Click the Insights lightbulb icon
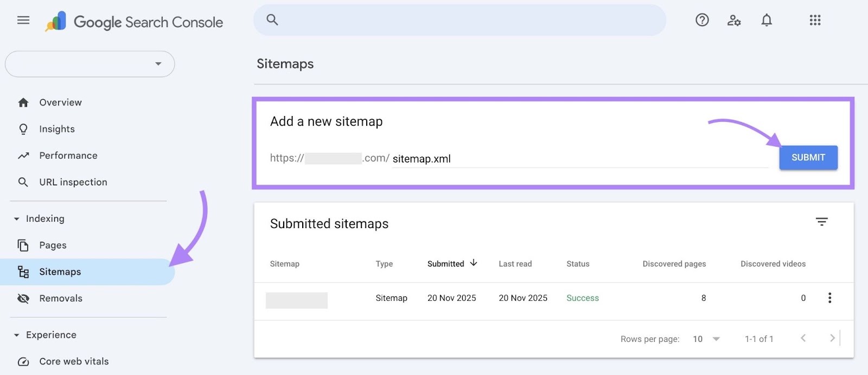 pos(23,129)
